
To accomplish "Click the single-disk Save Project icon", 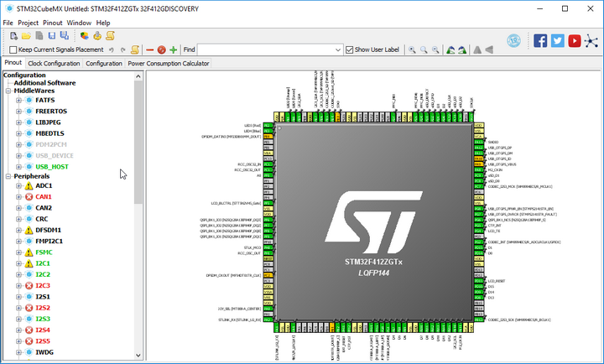I will click(x=52, y=36).
